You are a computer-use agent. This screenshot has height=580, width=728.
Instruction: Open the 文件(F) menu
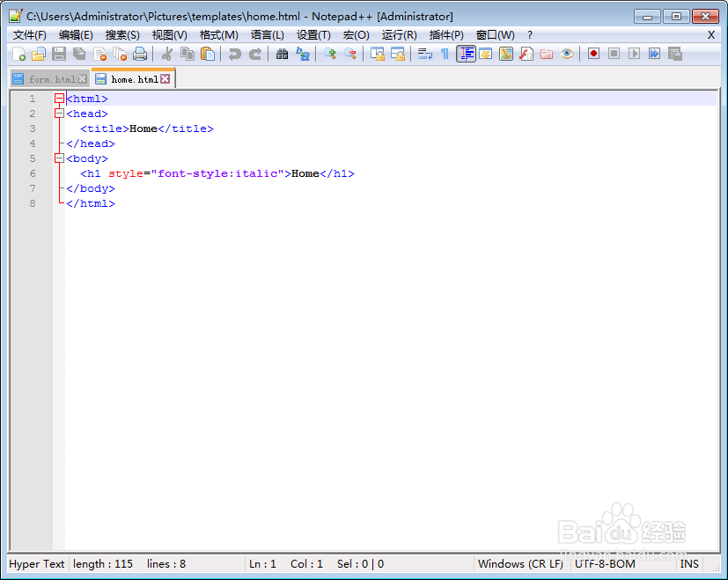[x=30, y=35]
